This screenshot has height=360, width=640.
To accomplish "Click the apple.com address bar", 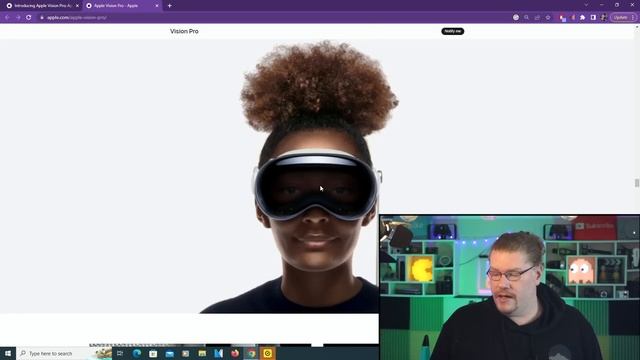I will 273,18.
